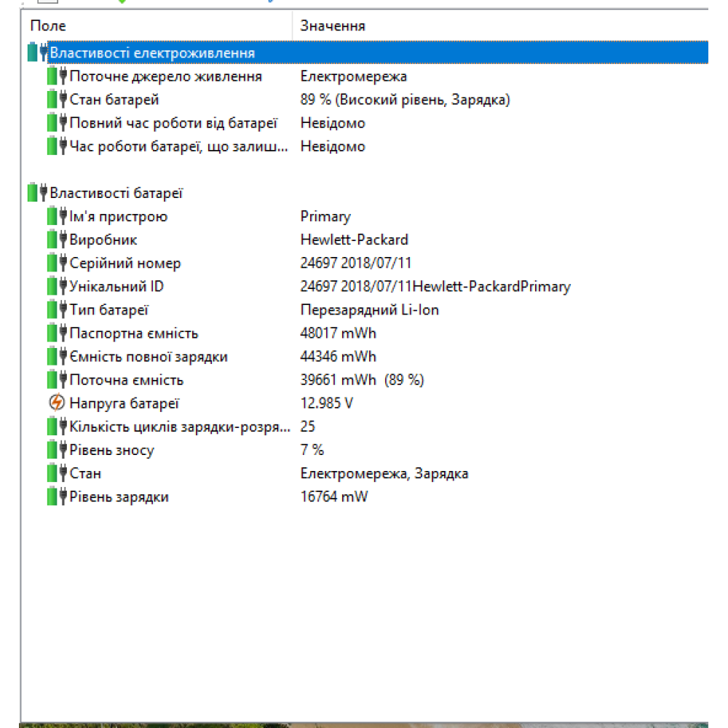Click the value 44346 mWh
Viewport: 728px width, 728px height.
pos(338,356)
